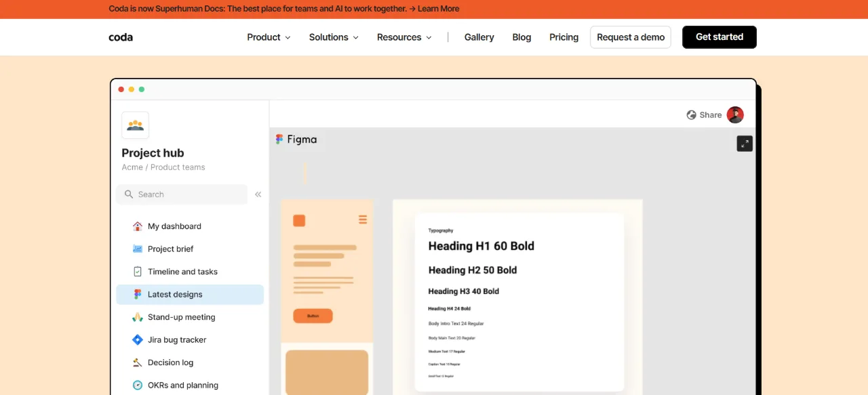
Task: Click the user avatar next to Share
Action: click(x=735, y=115)
